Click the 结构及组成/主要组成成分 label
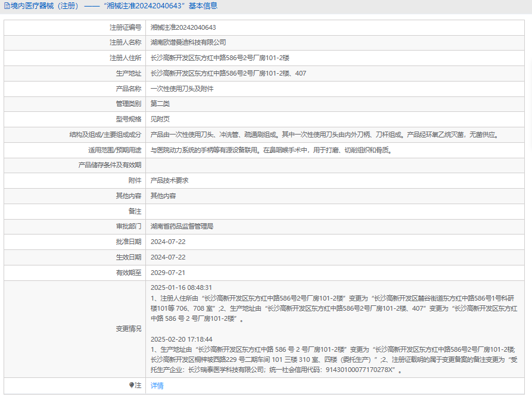 [x=105, y=135]
